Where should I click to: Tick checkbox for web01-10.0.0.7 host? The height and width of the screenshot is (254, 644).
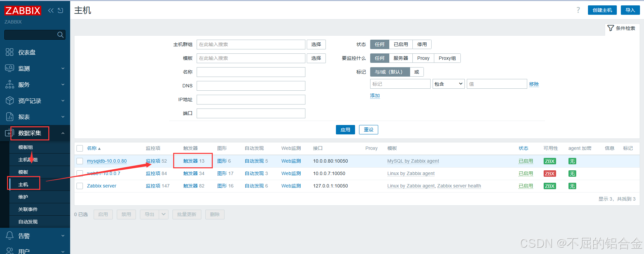click(x=80, y=173)
